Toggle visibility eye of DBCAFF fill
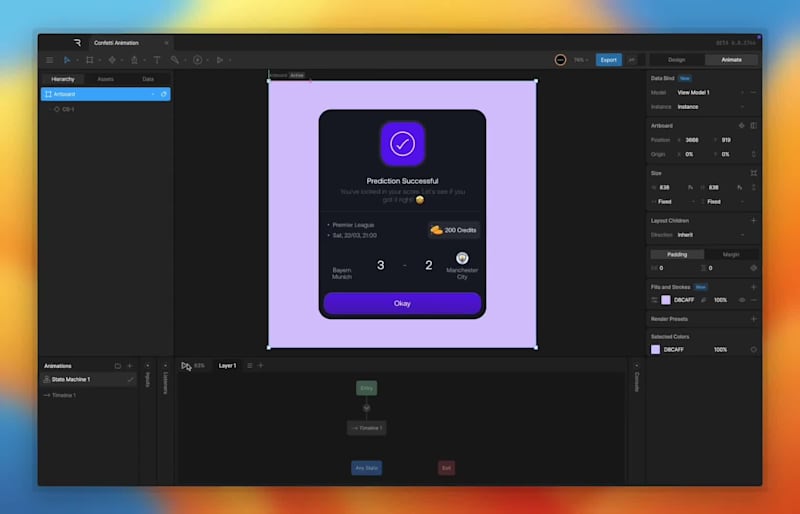 pyautogui.click(x=742, y=300)
